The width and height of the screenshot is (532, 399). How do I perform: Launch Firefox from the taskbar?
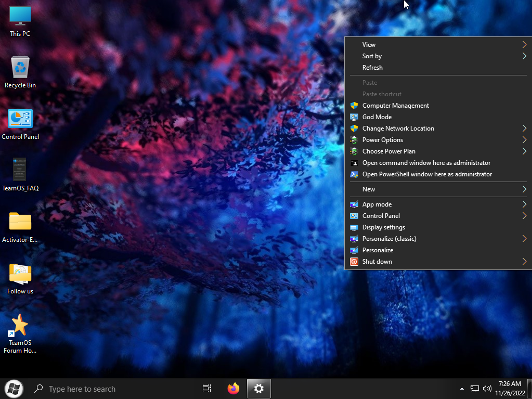[x=233, y=389]
